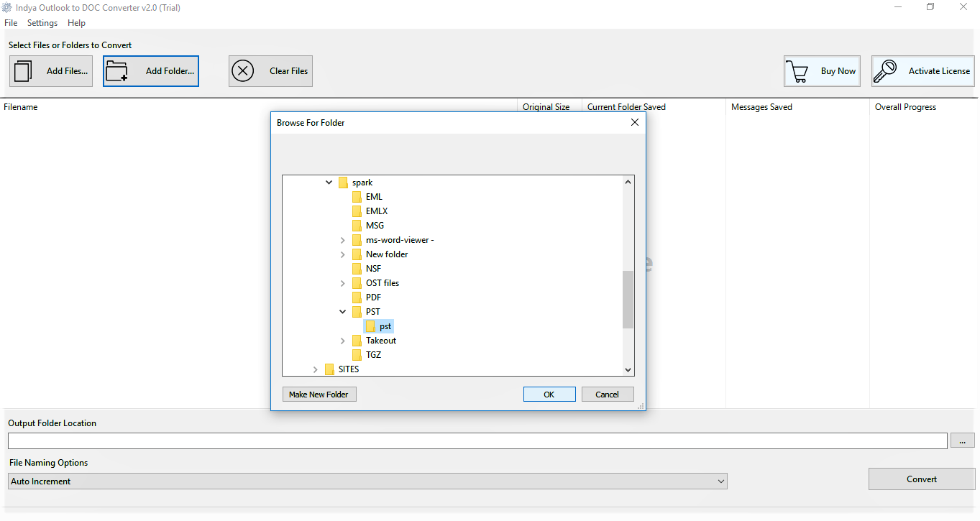Open the File menu
Screen dimensions: 980x521
[11, 23]
